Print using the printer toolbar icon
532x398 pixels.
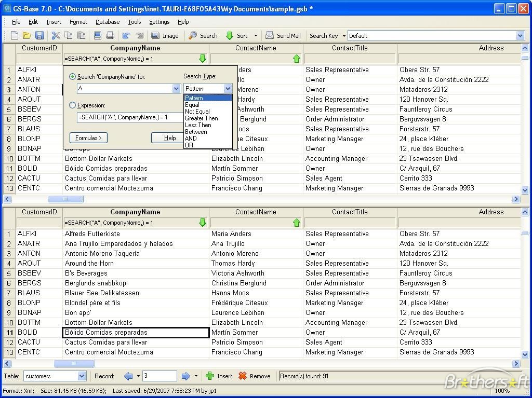[x=110, y=36]
